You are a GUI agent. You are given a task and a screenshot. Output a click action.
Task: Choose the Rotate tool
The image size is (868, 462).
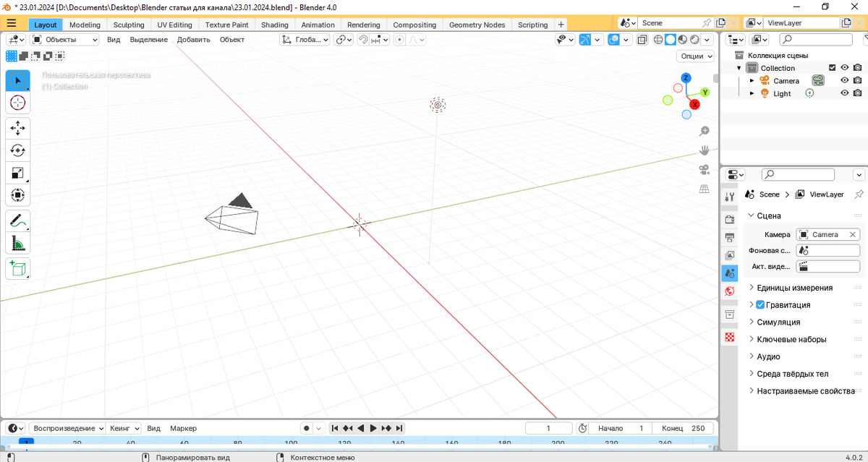click(x=18, y=150)
